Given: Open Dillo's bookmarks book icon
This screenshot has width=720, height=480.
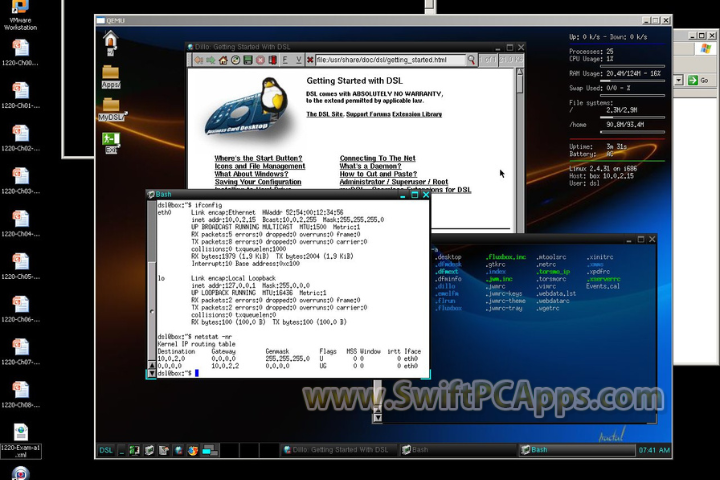Looking at the screenshot, I should pos(273,60).
